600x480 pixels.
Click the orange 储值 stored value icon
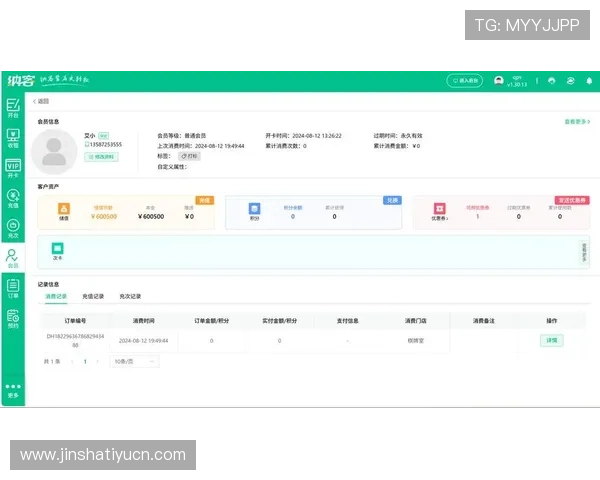[x=64, y=211]
